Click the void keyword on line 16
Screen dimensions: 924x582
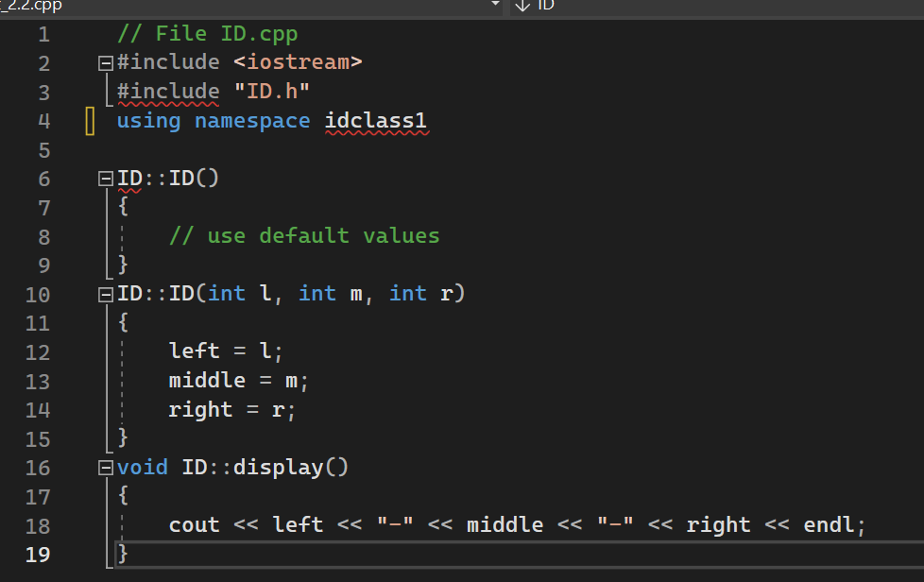142,467
